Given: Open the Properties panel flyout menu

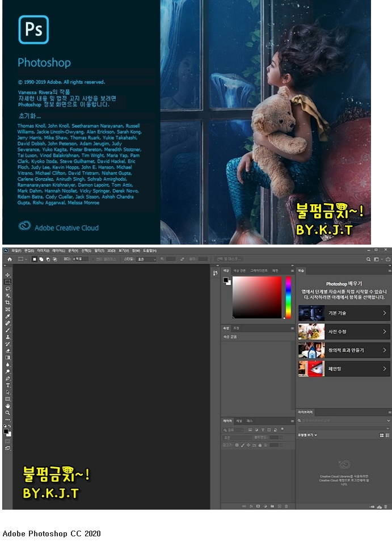Looking at the screenshot, I should 292,328.
